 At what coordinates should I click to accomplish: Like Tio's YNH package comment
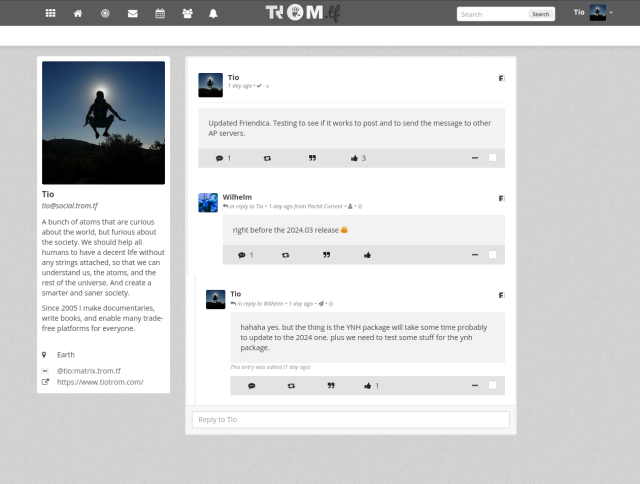368,386
